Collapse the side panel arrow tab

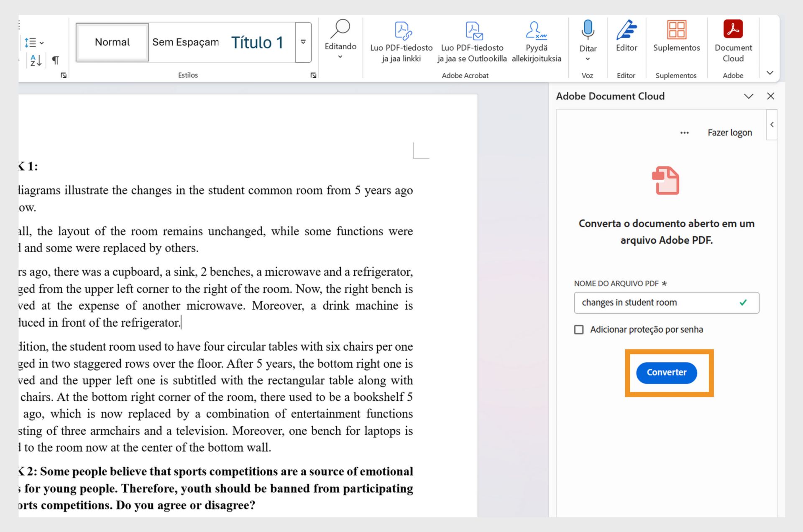[x=772, y=125]
